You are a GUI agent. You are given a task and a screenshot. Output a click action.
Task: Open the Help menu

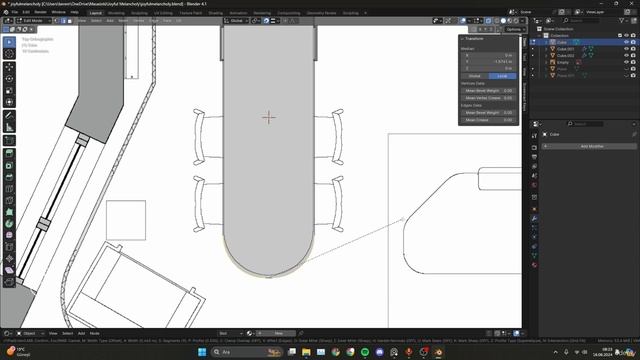74,12
